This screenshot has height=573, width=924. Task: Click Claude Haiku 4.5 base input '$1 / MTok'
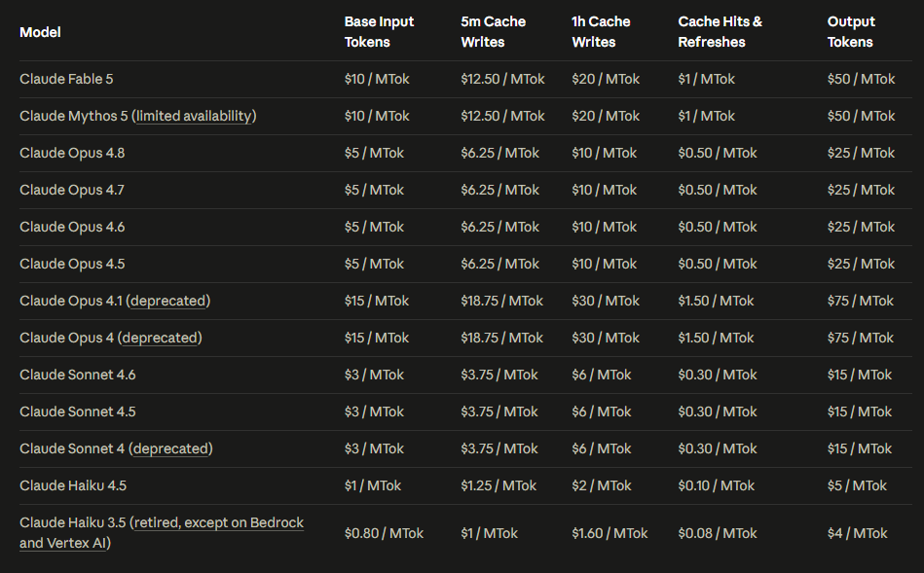[x=373, y=485]
